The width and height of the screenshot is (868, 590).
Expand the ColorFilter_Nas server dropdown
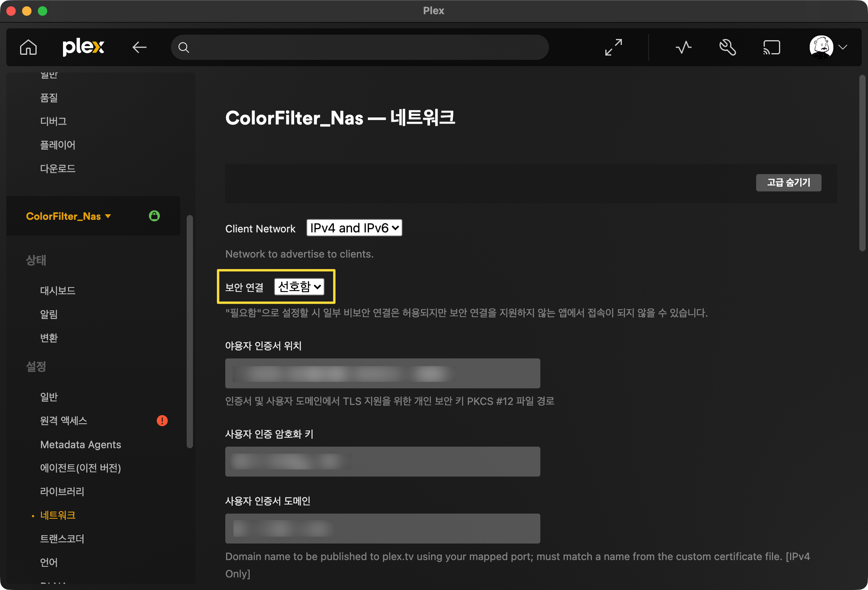pos(69,216)
